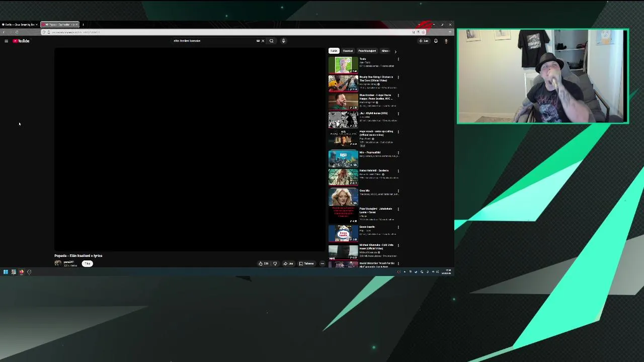Open options menu for Toulu video

tap(398, 59)
